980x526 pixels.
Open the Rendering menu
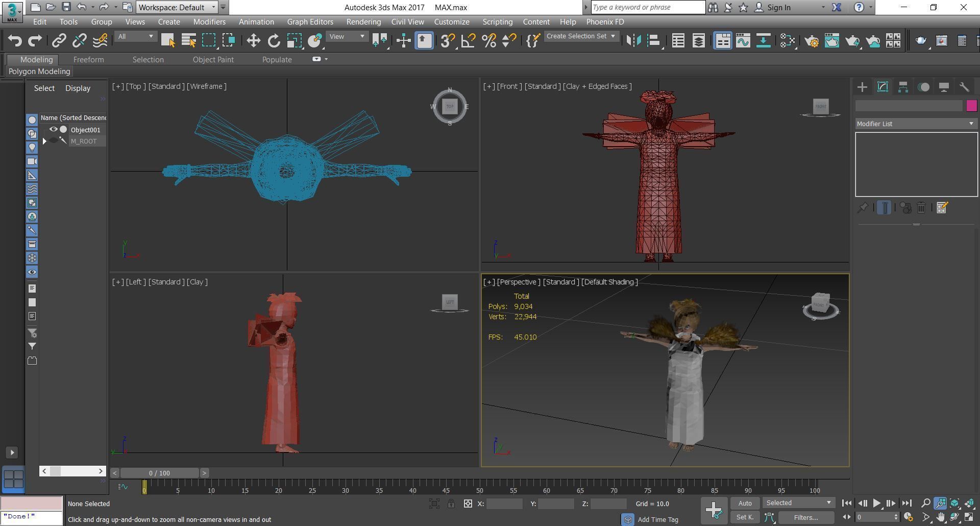click(363, 22)
